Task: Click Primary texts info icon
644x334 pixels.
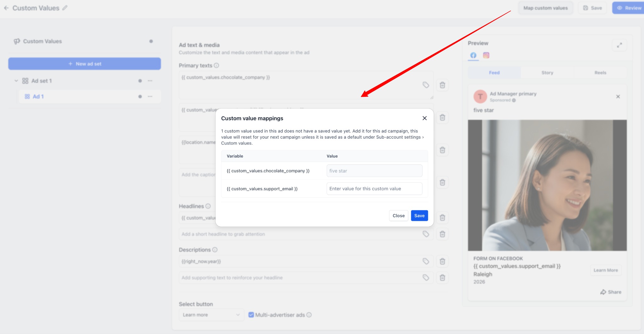Action: tap(216, 65)
